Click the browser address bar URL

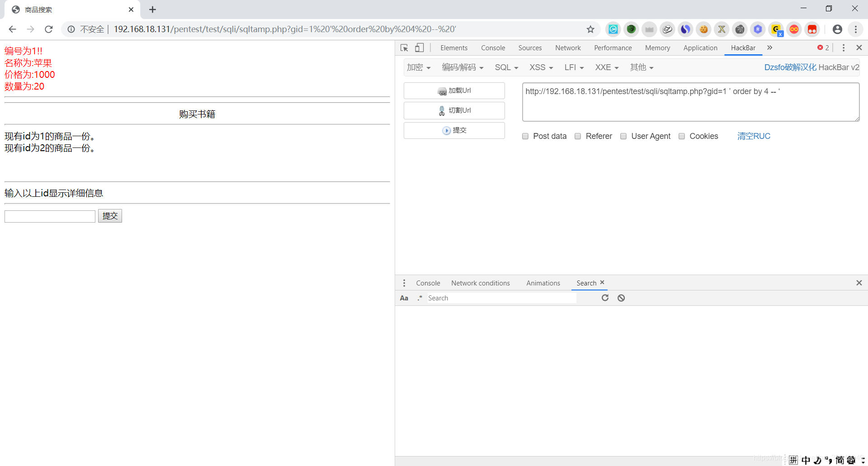pos(285,29)
